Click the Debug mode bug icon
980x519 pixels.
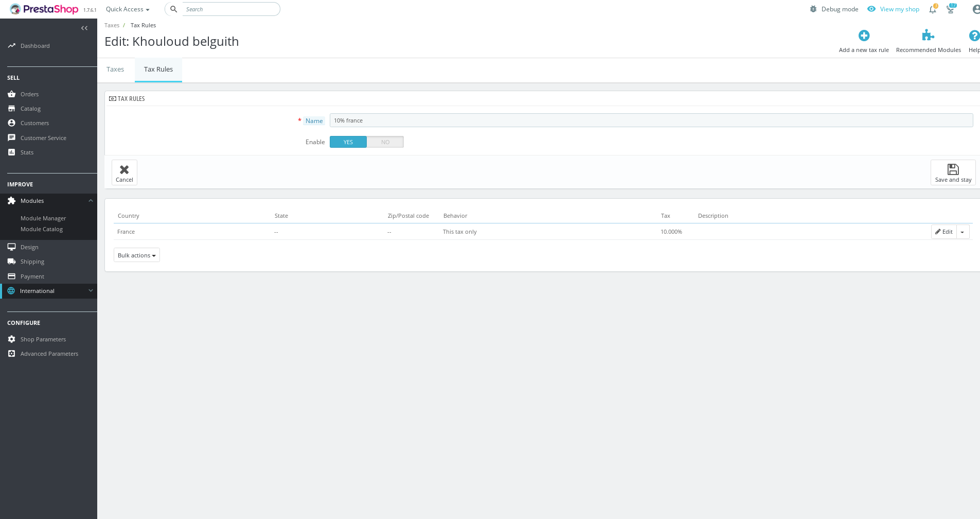click(813, 9)
